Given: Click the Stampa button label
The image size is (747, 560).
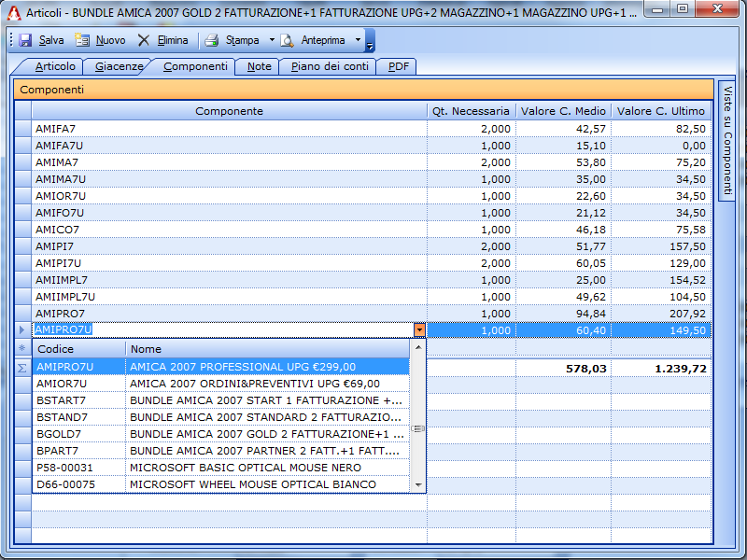Looking at the screenshot, I should point(242,40).
